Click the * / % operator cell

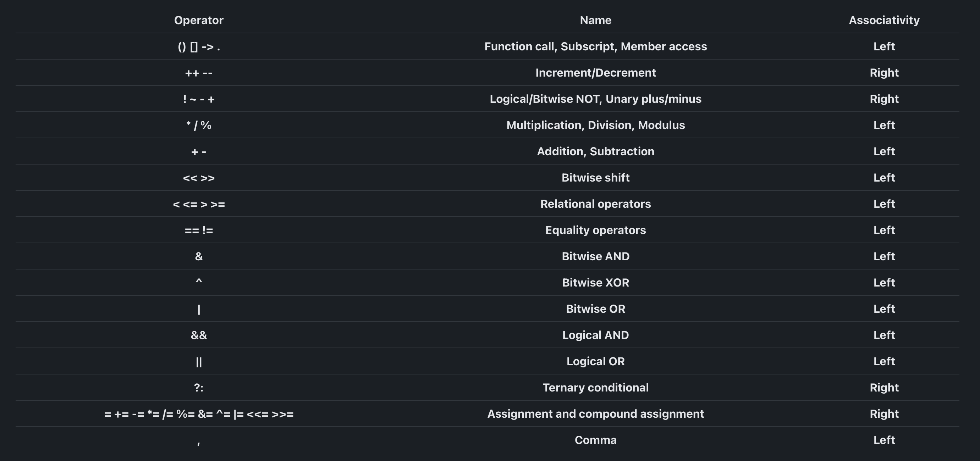coord(199,125)
